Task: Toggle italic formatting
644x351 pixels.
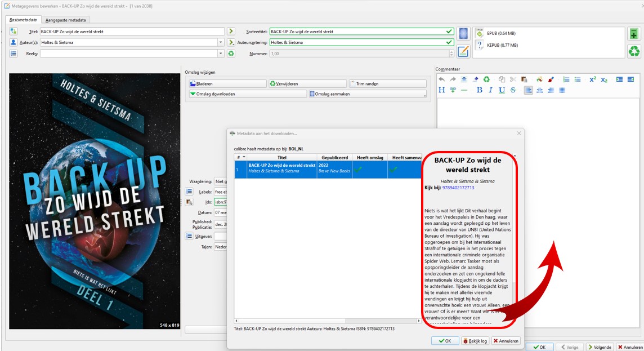Action: (x=490, y=90)
